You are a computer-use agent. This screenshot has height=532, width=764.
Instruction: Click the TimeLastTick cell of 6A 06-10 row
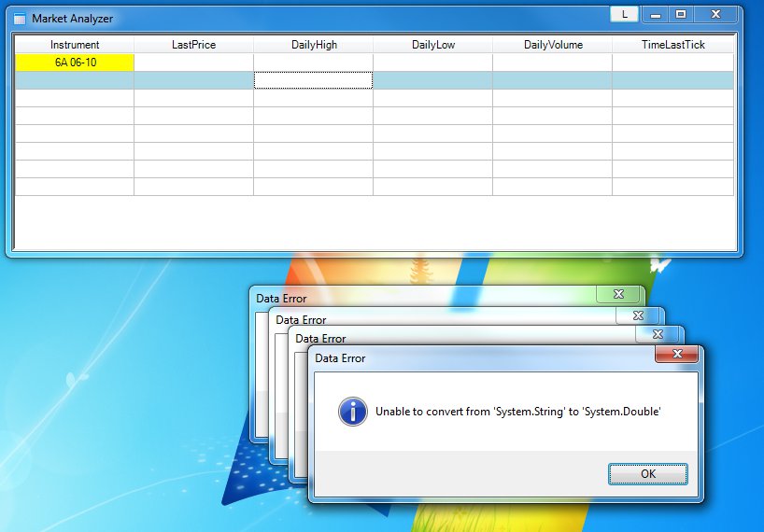point(672,63)
